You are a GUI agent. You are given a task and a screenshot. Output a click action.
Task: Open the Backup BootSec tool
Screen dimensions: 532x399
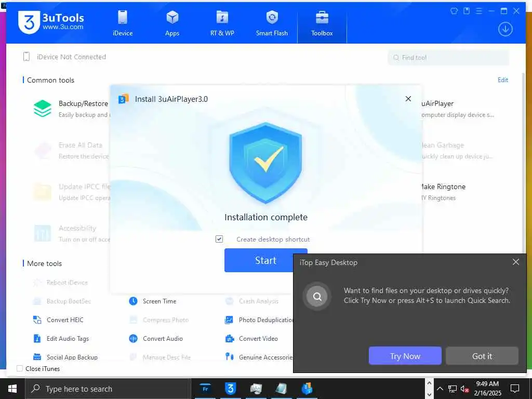coord(62,301)
